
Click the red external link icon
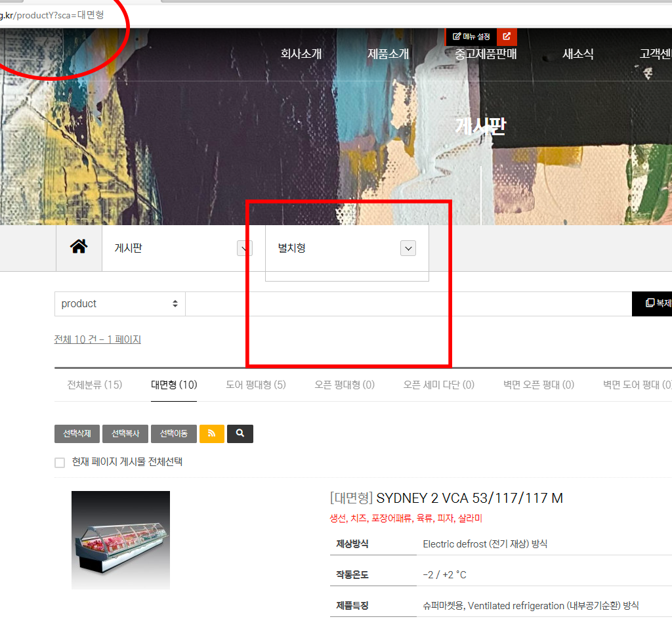(x=507, y=37)
